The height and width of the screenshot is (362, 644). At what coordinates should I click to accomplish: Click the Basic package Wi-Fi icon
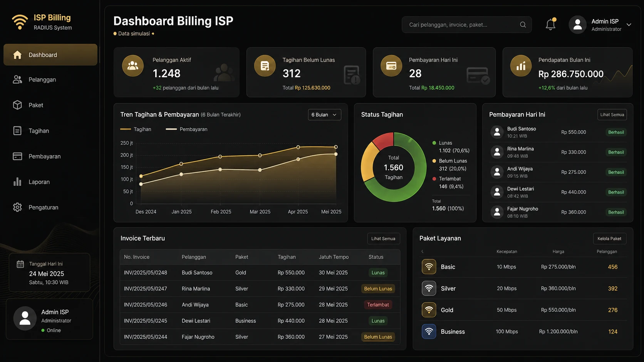pyautogui.click(x=429, y=267)
